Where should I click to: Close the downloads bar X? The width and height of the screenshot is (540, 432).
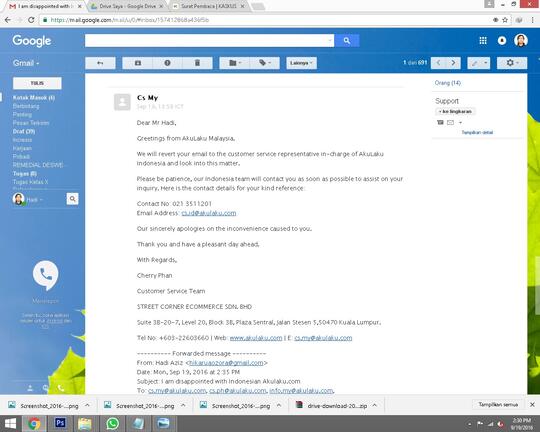(532, 405)
